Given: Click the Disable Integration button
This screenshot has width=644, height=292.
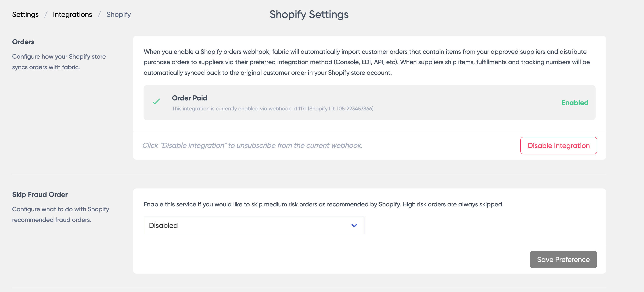Looking at the screenshot, I should coord(558,146).
